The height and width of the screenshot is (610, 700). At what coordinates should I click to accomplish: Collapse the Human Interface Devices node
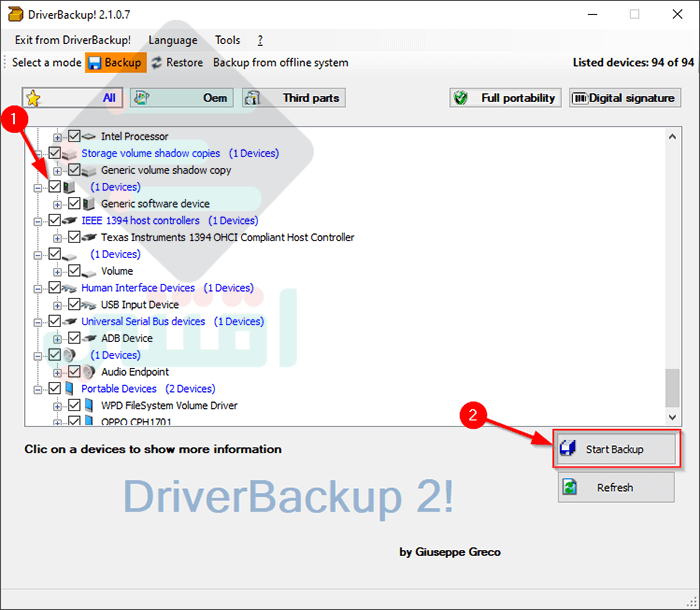point(38,289)
